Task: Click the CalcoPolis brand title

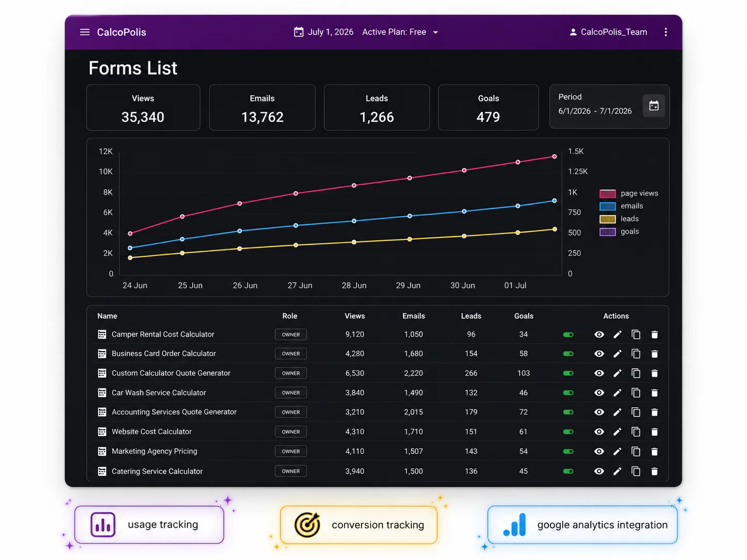Action: [122, 32]
